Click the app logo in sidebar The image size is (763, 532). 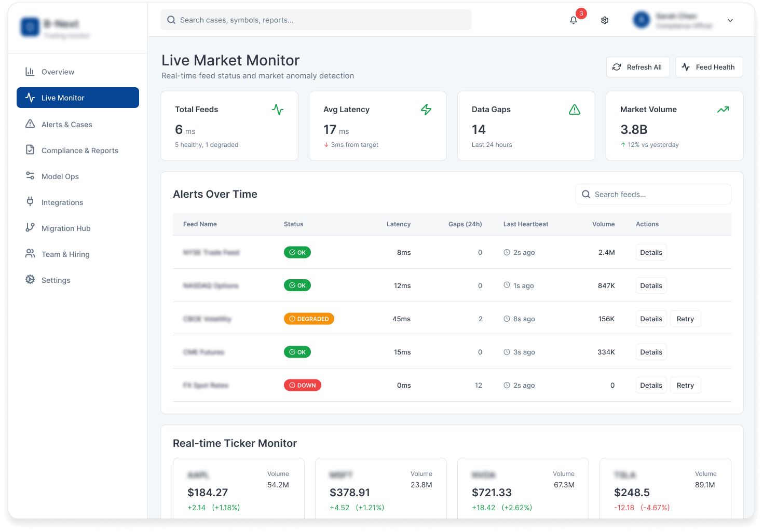(30, 27)
